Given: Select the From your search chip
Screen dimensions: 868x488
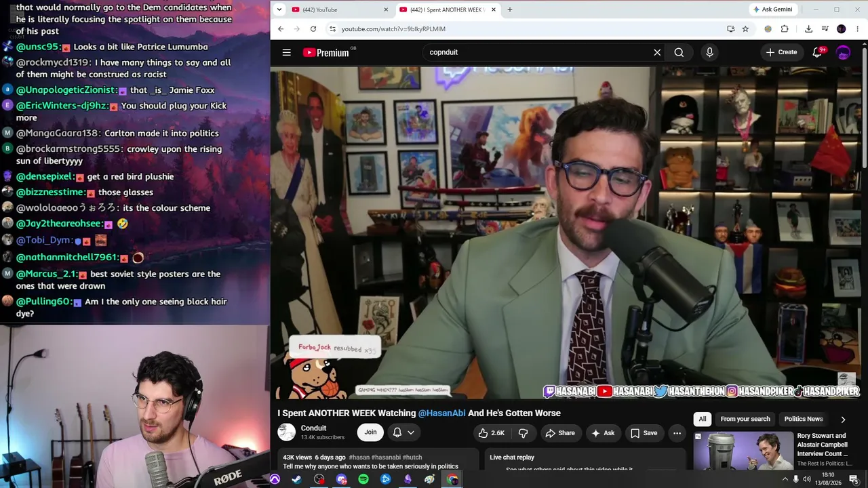Looking at the screenshot, I should [x=745, y=419].
